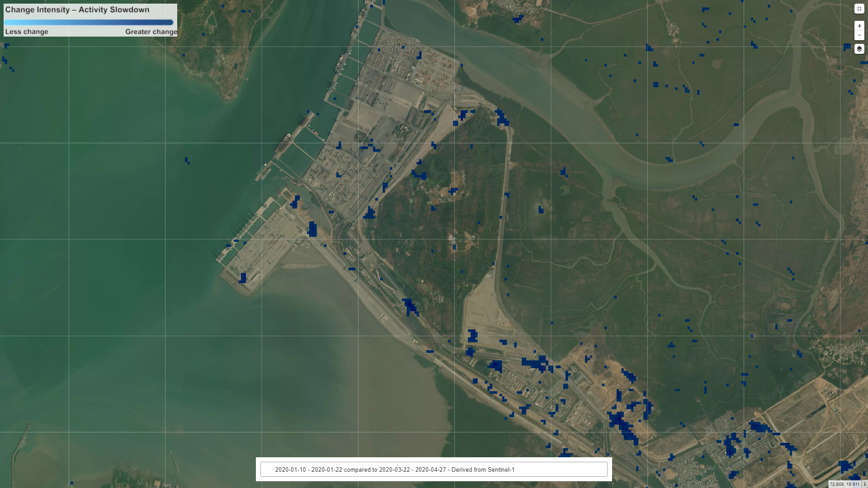
Task: Zoom in on the map
Action: (x=859, y=26)
